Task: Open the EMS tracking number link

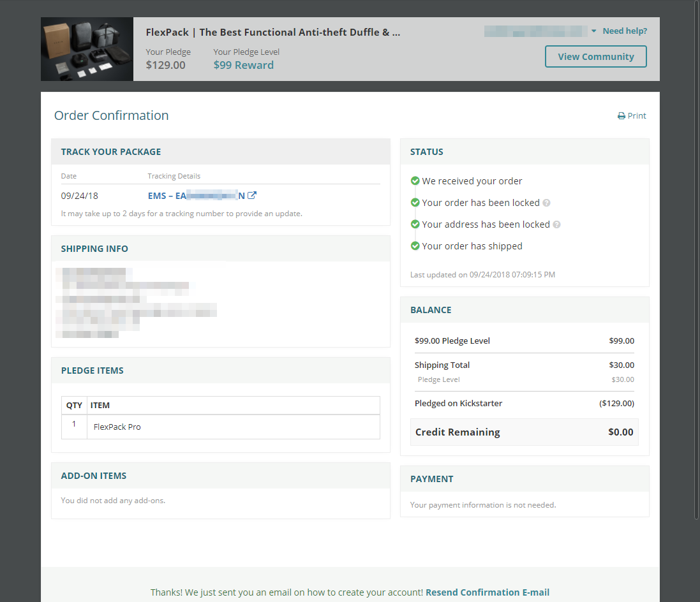Action: coord(197,196)
